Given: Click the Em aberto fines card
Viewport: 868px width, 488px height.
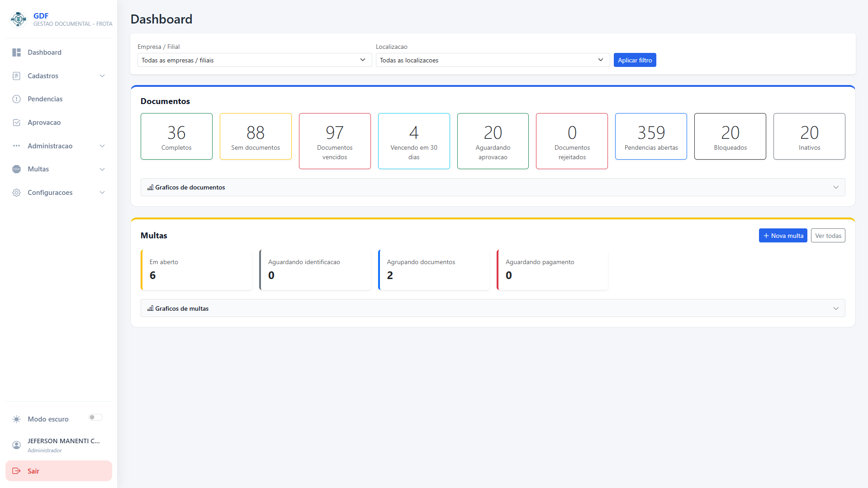Looking at the screenshot, I should tap(196, 270).
